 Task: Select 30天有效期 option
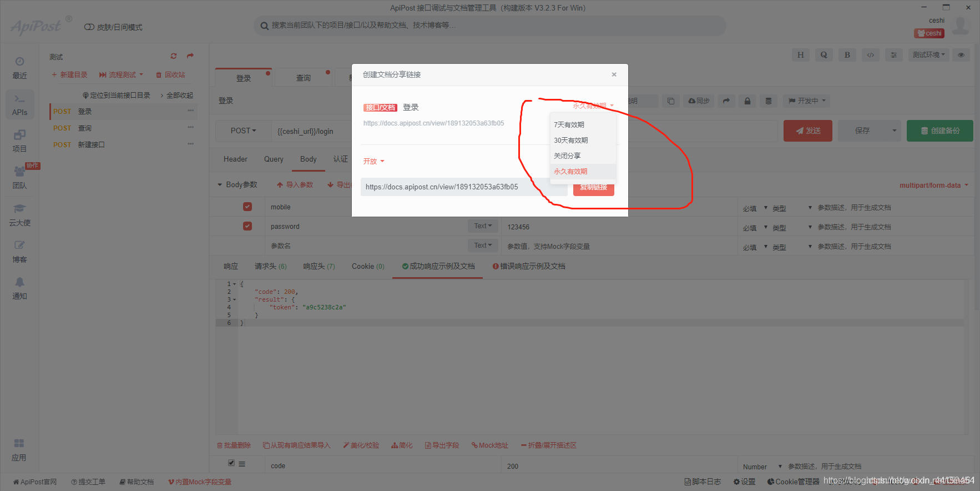click(x=583, y=140)
